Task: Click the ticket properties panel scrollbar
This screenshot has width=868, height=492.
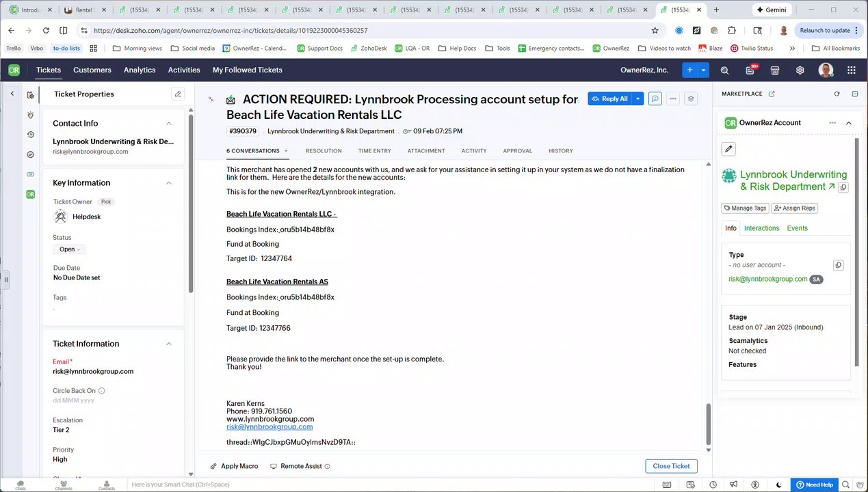Action: point(190,203)
